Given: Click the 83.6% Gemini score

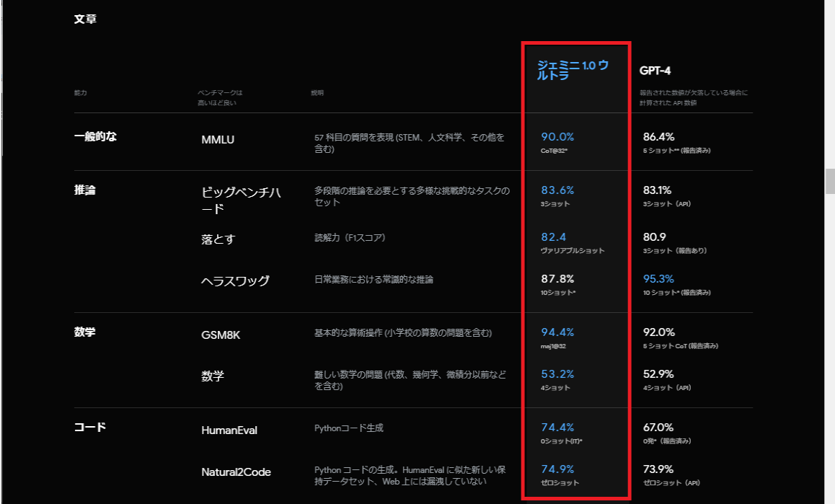Looking at the screenshot, I should pos(557,190).
